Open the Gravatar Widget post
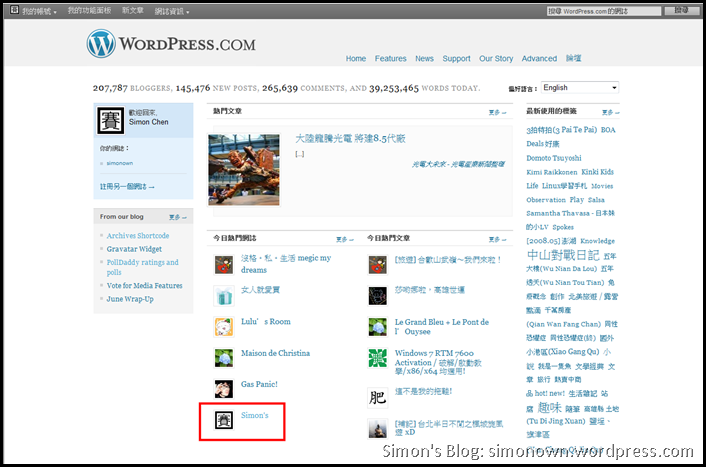This screenshot has height=467, width=706. pyautogui.click(x=134, y=249)
